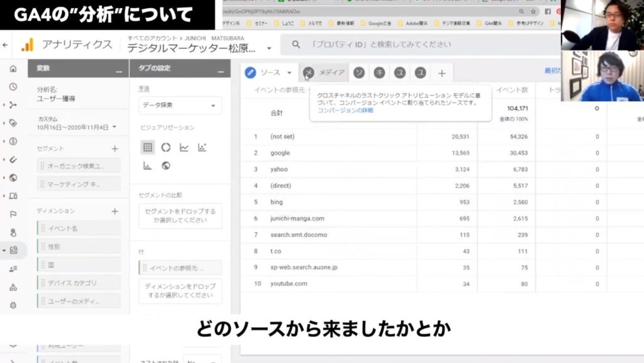This screenshot has height=363, width=644.
Task: Select the line chart visualization icon
Action: (184, 147)
